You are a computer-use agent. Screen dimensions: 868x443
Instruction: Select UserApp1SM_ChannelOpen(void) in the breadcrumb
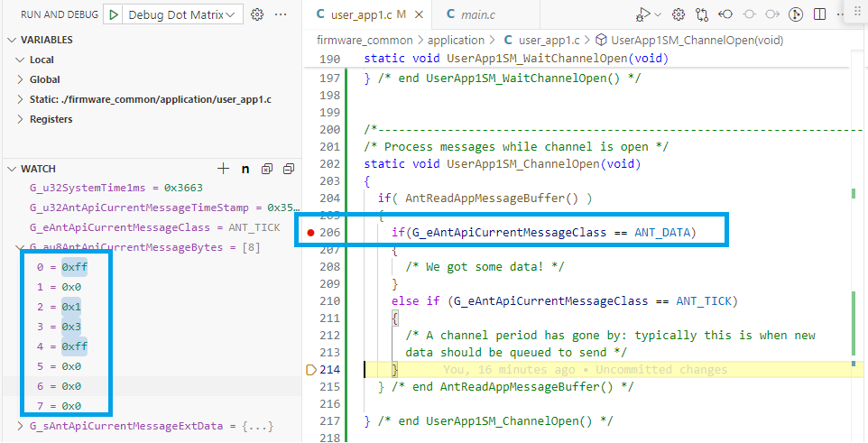697,40
